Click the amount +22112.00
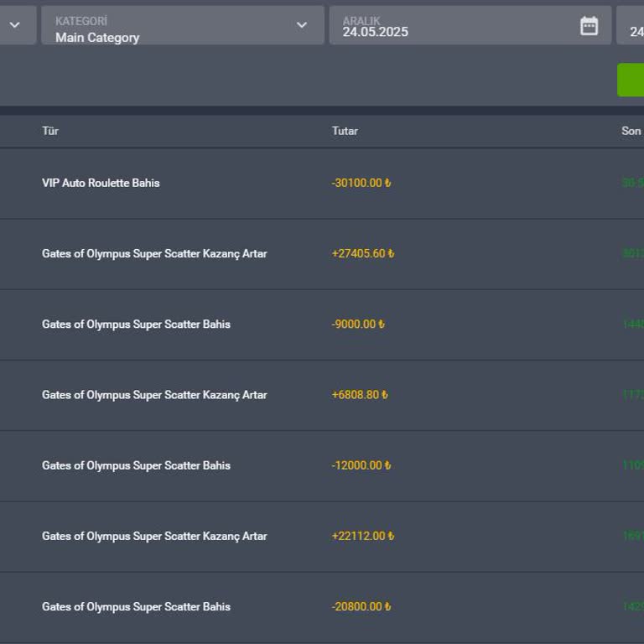644x644 pixels. [363, 537]
